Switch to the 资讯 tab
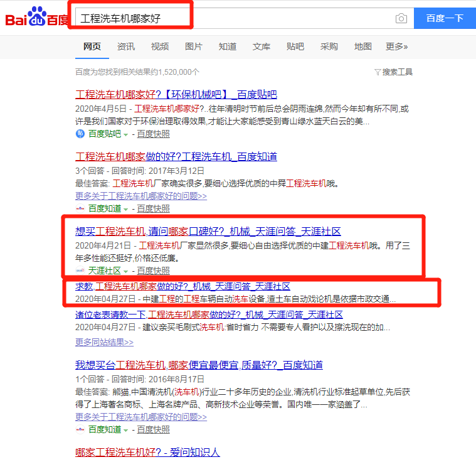The height and width of the screenshot is (462, 476). coord(126,46)
